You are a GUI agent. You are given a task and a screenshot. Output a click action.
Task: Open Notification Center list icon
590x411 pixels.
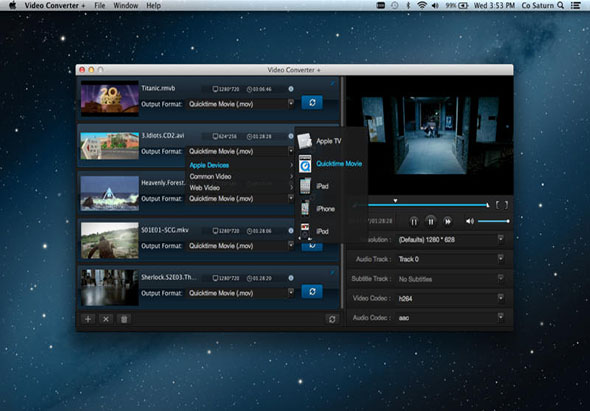[x=576, y=5]
